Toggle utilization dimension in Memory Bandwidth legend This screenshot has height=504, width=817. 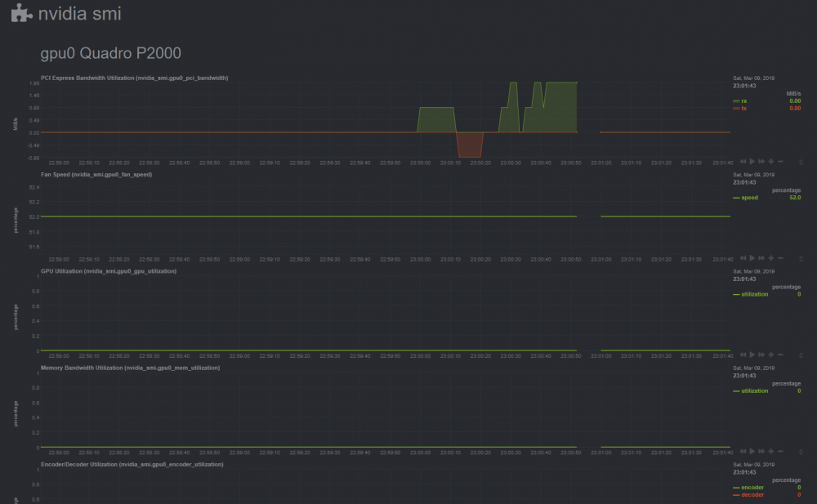coord(754,391)
